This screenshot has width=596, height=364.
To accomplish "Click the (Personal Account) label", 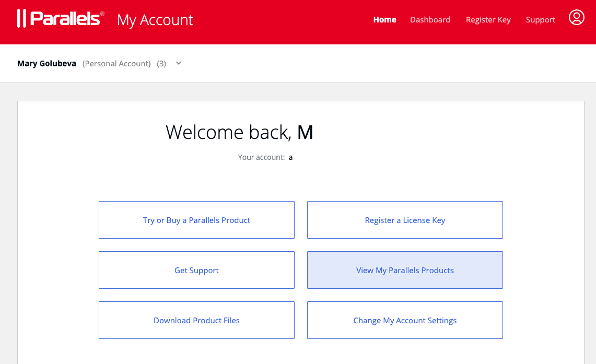I will click(116, 63).
